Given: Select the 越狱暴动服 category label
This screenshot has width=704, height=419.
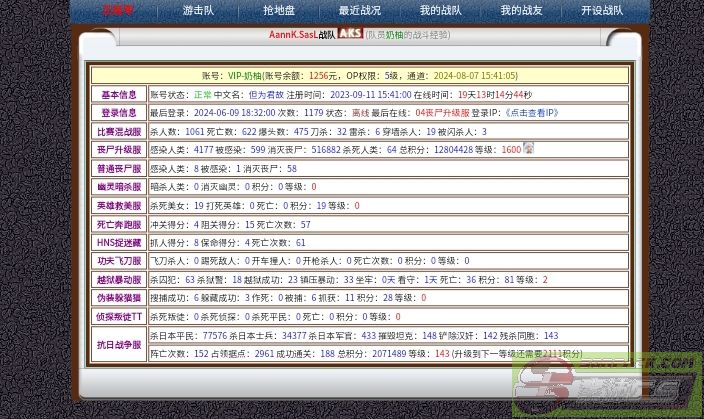Looking at the screenshot, I should (119, 279).
